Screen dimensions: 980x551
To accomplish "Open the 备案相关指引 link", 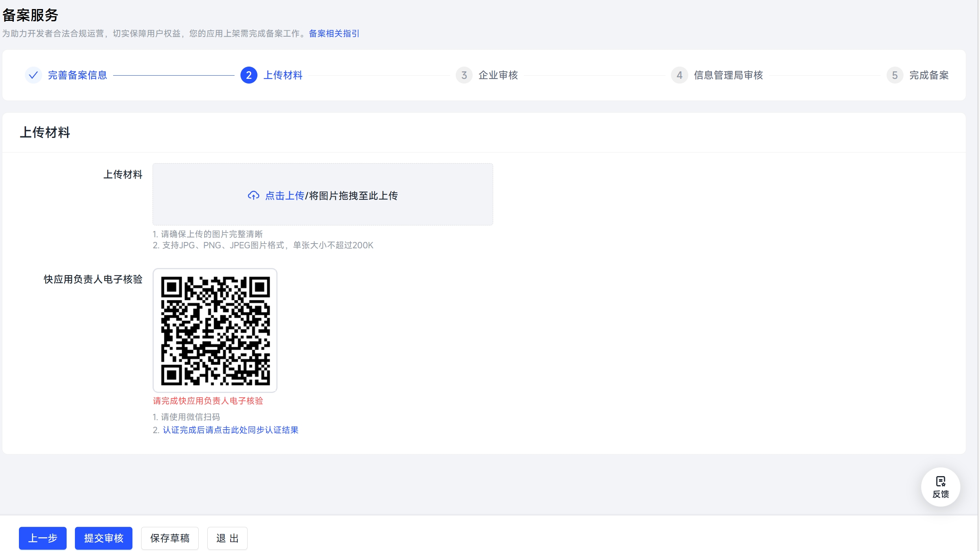I will click(x=334, y=34).
